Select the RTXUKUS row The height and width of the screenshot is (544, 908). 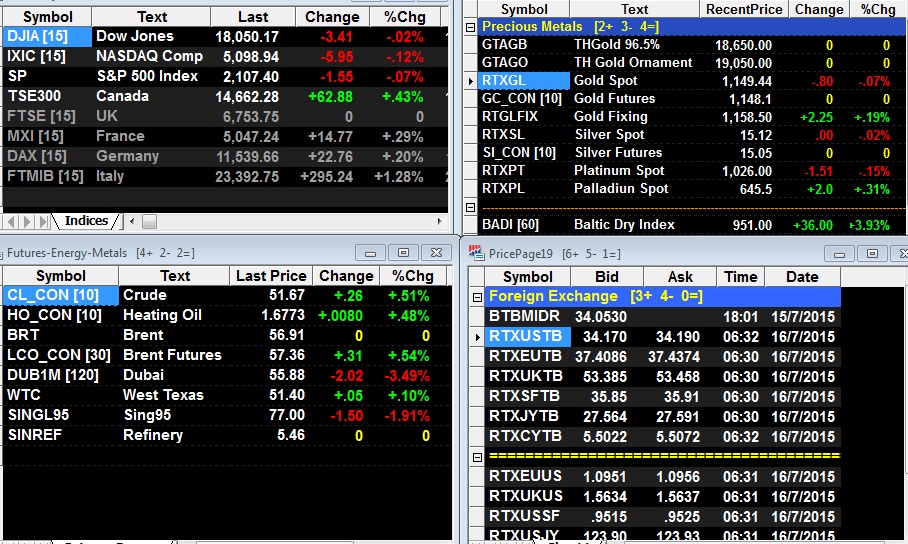click(662, 496)
